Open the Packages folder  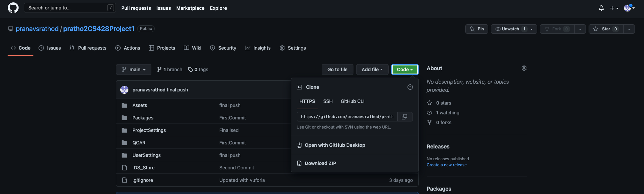click(143, 118)
